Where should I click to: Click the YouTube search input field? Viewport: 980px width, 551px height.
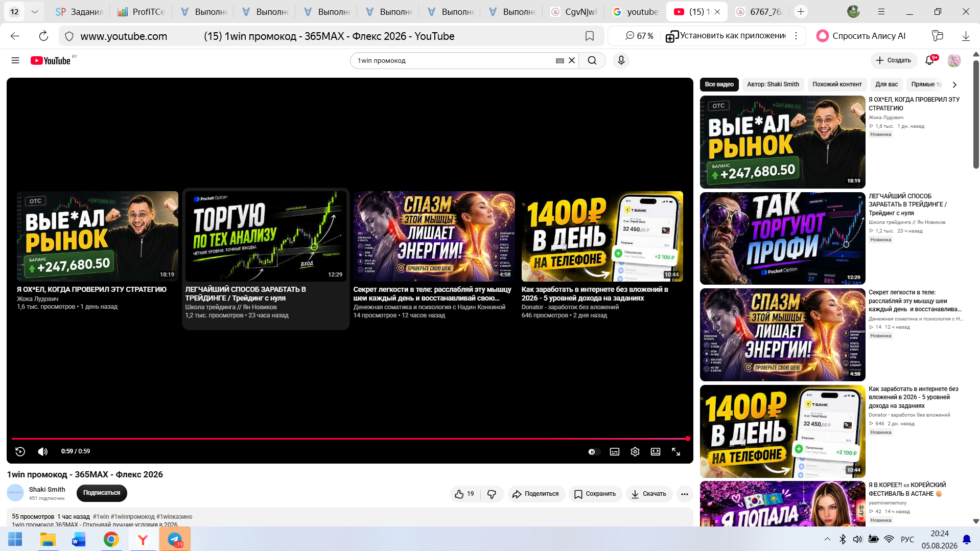[455, 60]
